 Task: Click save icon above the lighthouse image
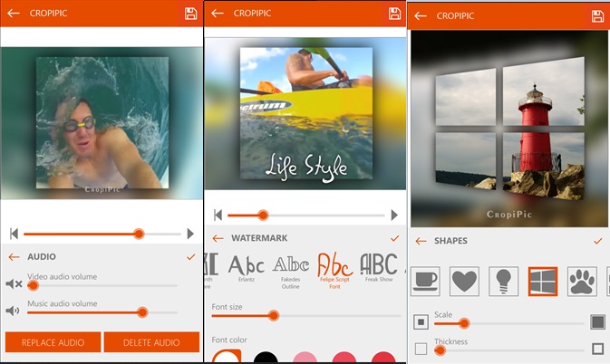click(597, 16)
